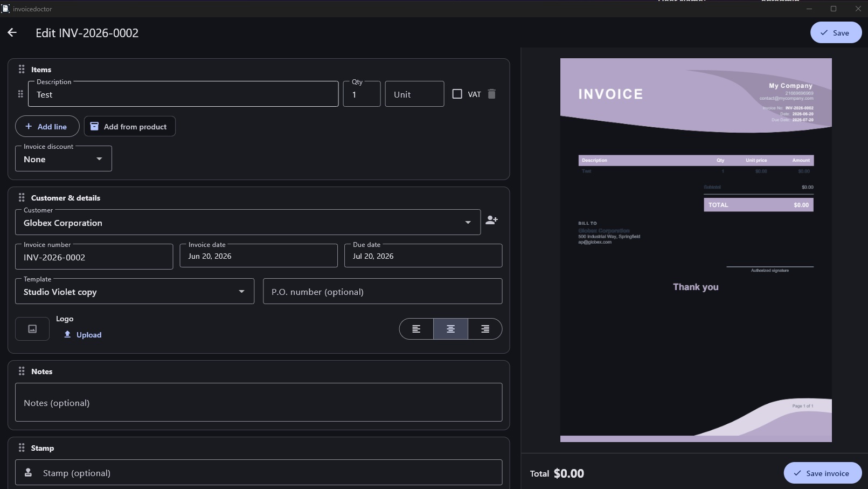Click the drag handle of the Items section
This screenshot has width=868, height=489.
pos(22,69)
